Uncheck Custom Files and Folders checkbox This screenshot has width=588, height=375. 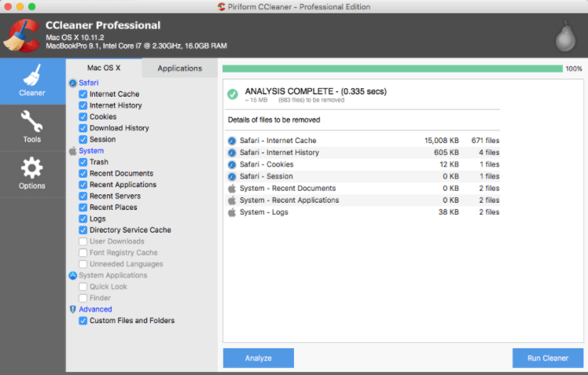[x=83, y=321]
